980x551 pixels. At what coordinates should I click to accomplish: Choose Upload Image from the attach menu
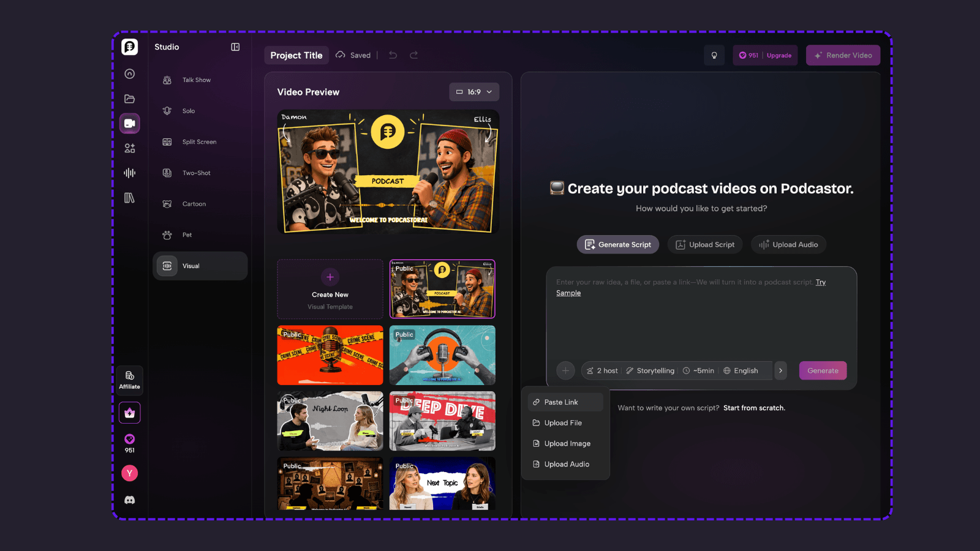point(565,444)
